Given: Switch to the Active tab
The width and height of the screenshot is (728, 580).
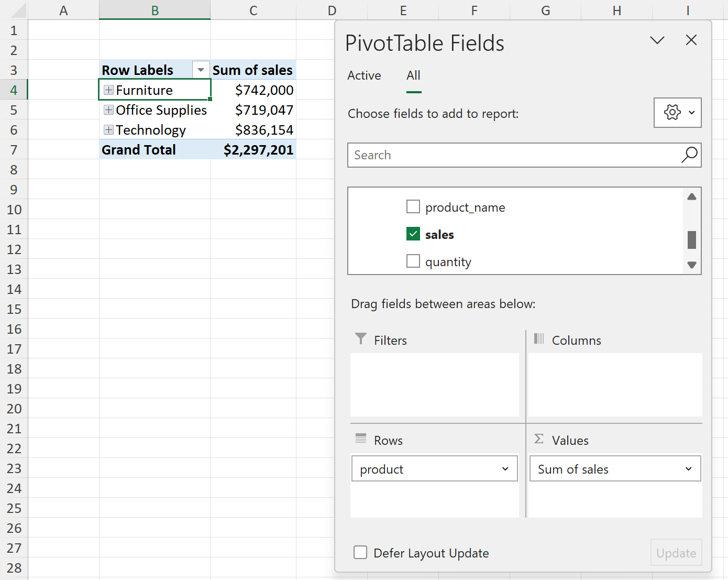Looking at the screenshot, I should 363,75.
